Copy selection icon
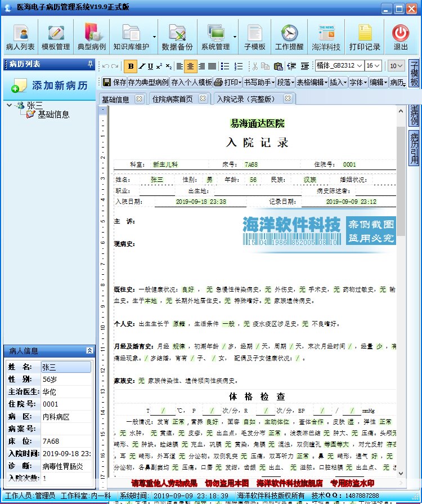The height and width of the screenshot is (504, 422). (x=265, y=66)
